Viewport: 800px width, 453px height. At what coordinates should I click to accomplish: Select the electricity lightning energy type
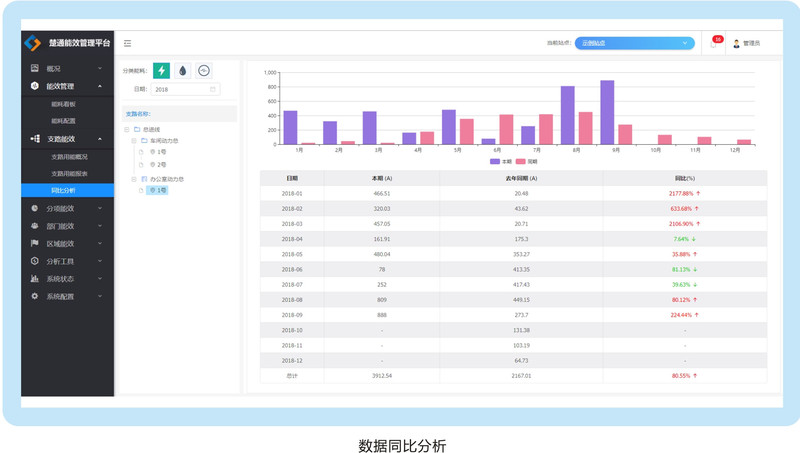(x=161, y=70)
